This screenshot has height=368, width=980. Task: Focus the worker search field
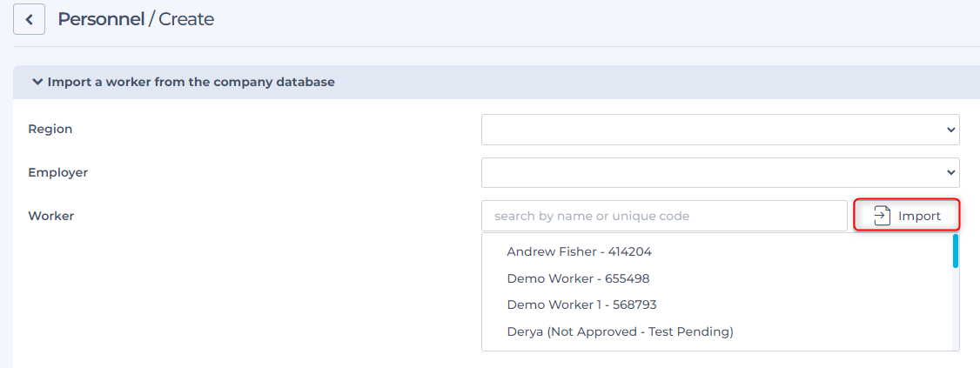(663, 216)
